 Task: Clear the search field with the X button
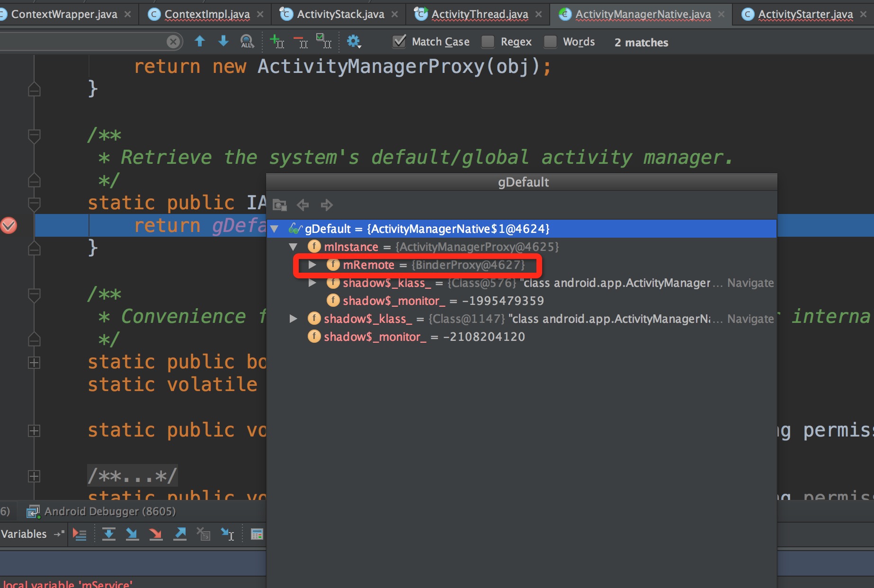(x=174, y=42)
